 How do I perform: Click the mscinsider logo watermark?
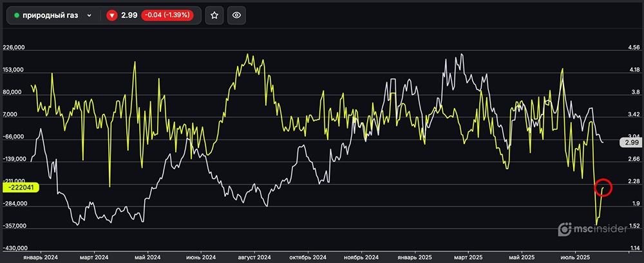click(592, 228)
